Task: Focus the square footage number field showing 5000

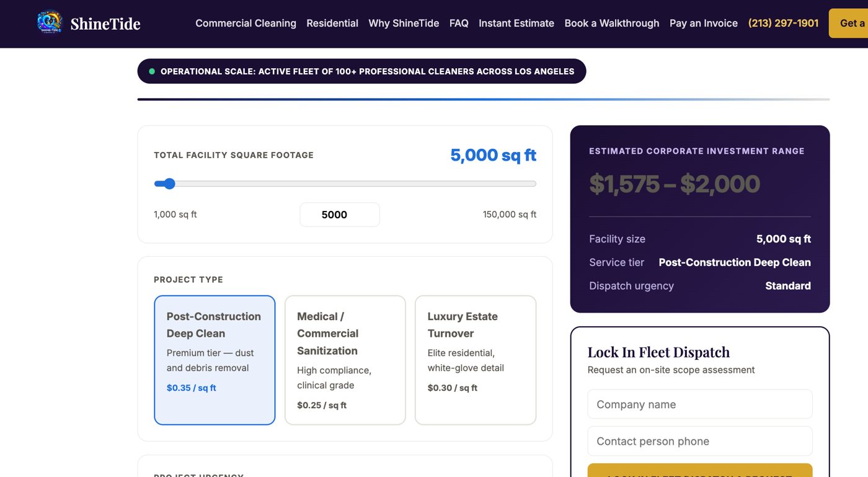Action: coord(340,215)
